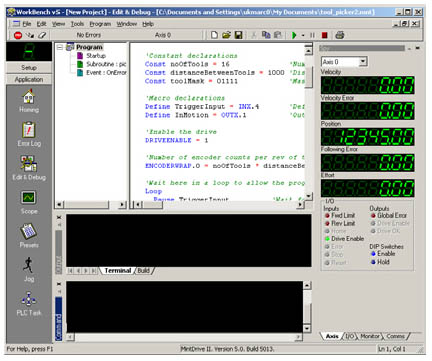Select the Subroutine item in program tree
The height and width of the screenshot is (361, 432).
(106, 64)
